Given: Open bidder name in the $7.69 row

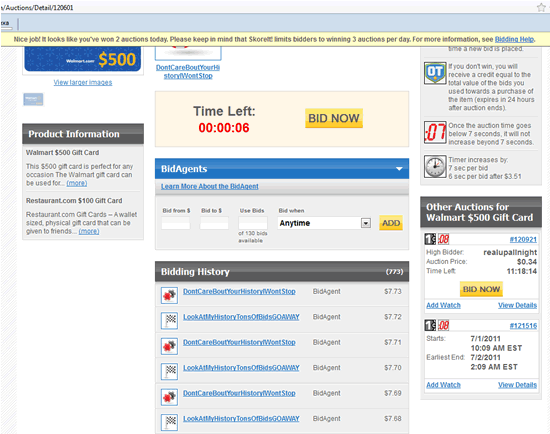Looking at the screenshot, I should 239,393.
